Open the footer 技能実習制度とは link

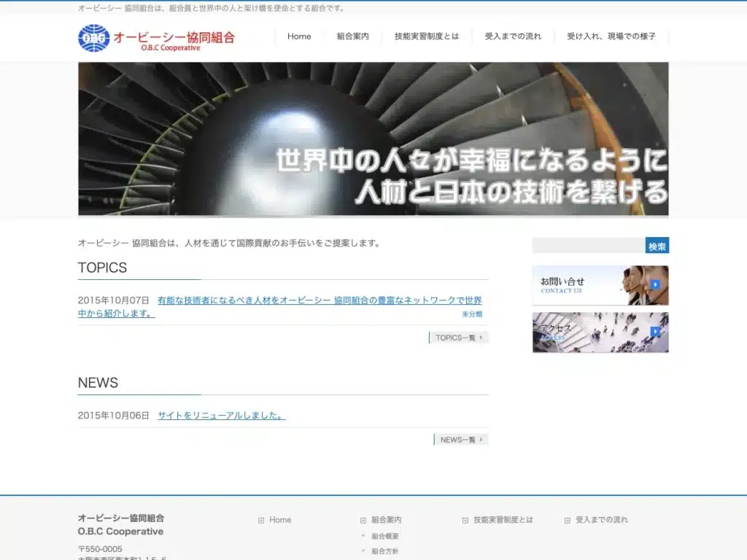point(503,520)
